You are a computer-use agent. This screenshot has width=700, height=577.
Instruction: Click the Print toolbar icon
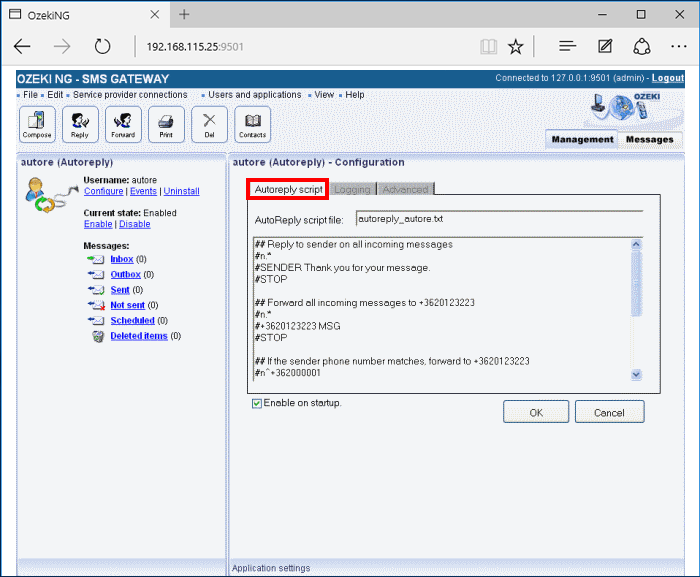click(166, 125)
